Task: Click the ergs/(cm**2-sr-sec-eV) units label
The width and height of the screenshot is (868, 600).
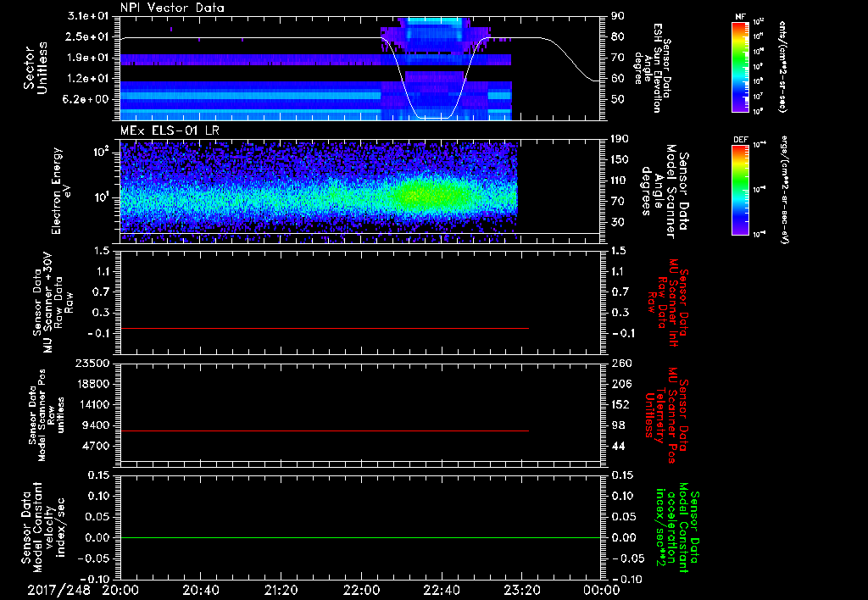Action: [x=785, y=190]
